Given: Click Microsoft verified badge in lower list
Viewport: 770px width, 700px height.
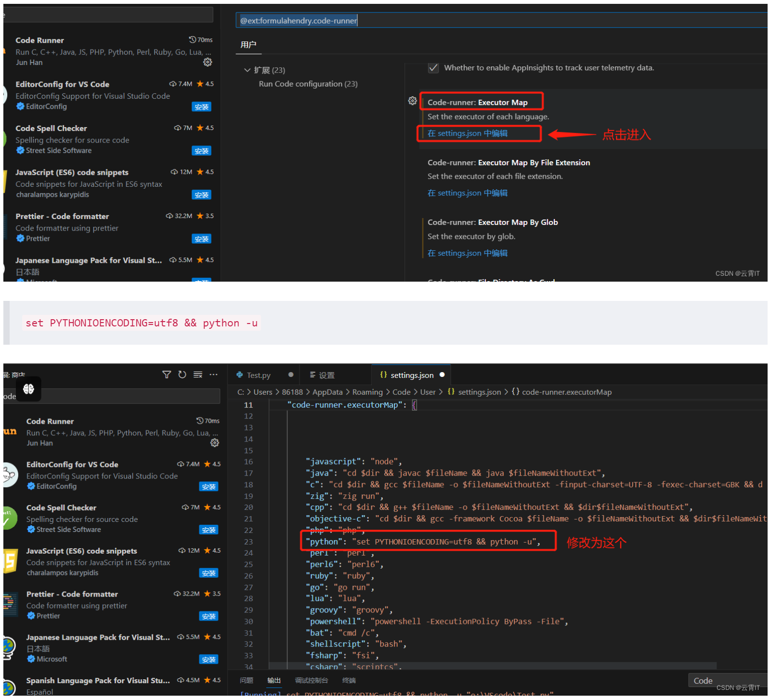Looking at the screenshot, I should pyautogui.click(x=31, y=659).
